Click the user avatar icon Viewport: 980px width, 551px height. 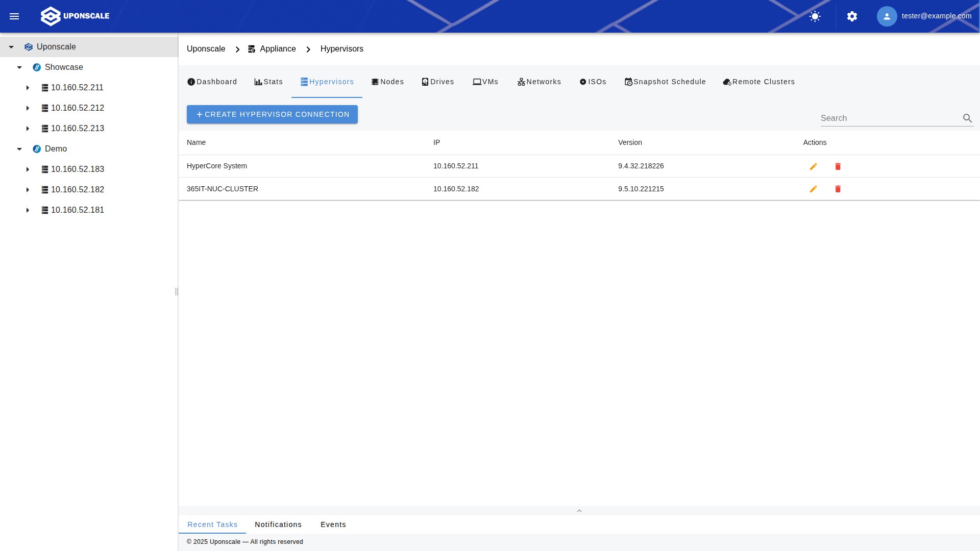point(887,16)
